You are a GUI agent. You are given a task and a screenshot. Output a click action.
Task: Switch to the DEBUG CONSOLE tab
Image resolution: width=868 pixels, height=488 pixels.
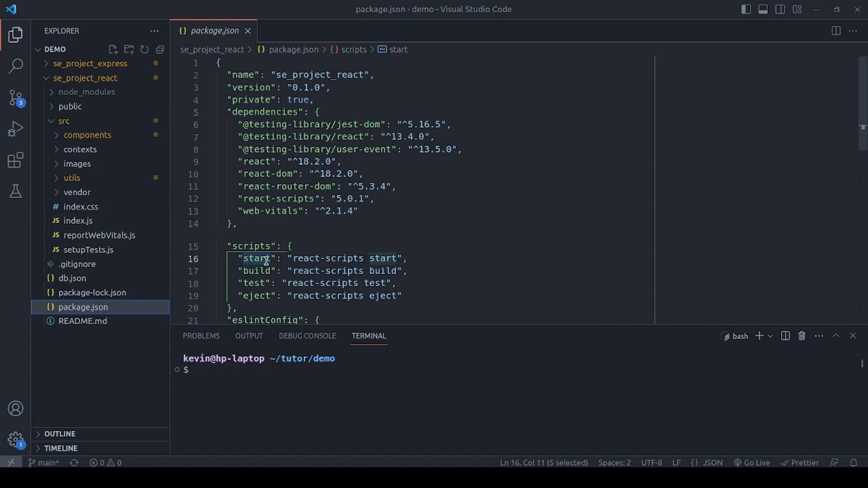[x=307, y=336]
